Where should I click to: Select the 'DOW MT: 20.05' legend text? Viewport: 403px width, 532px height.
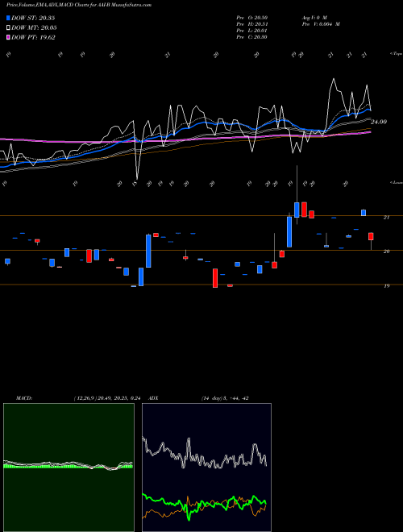tap(34, 28)
